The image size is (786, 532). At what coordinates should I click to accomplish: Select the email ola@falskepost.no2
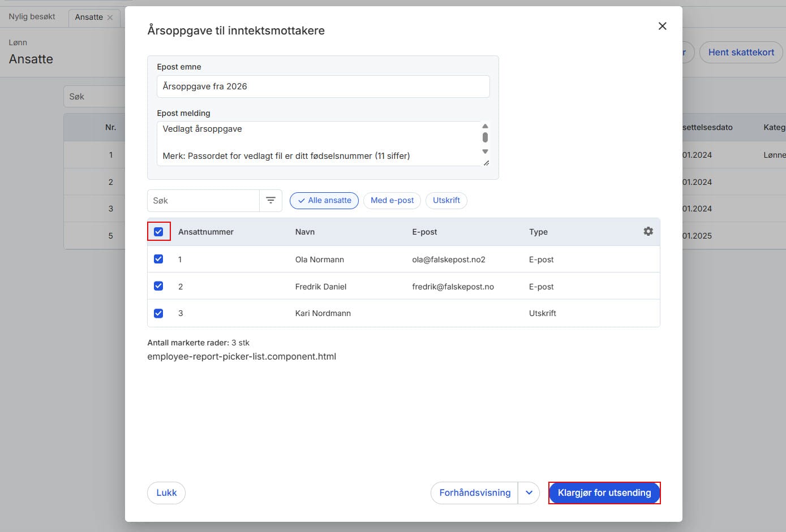pos(449,259)
